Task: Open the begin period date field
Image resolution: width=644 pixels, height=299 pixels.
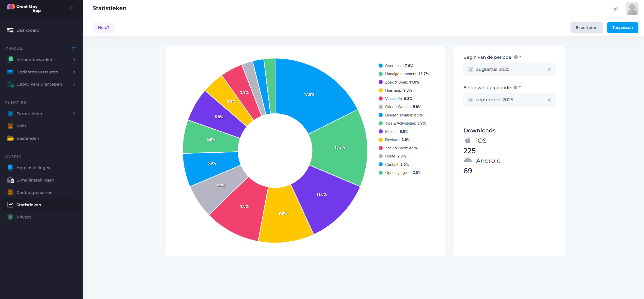Action: point(504,70)
